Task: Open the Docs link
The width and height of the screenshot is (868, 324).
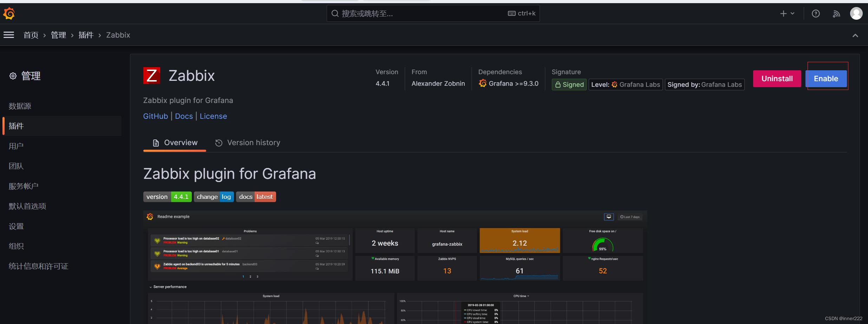Action: pos(184,116)
